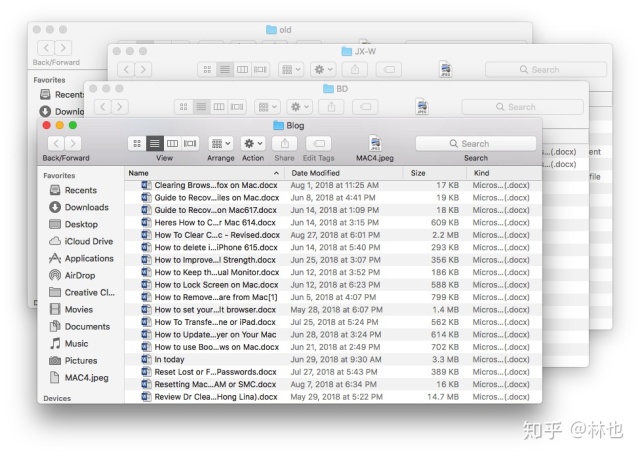This screenshot has width=640, height=456.
Task: Open AirDrop in sidebar
Action: point(72,276)
